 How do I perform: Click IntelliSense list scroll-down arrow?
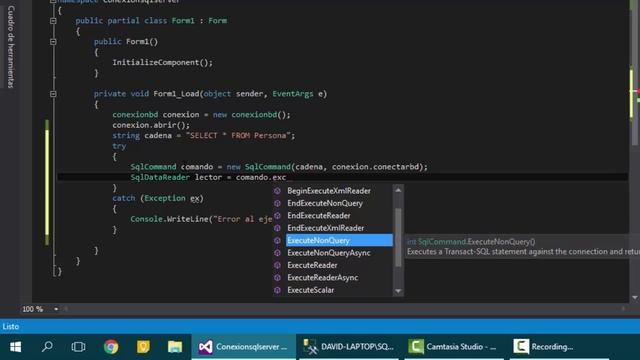[398, 291]
